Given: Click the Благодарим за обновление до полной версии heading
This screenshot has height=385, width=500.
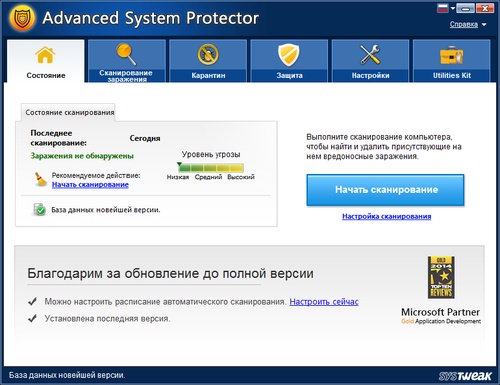Looking at the screenshot, I should click(170, 273).
